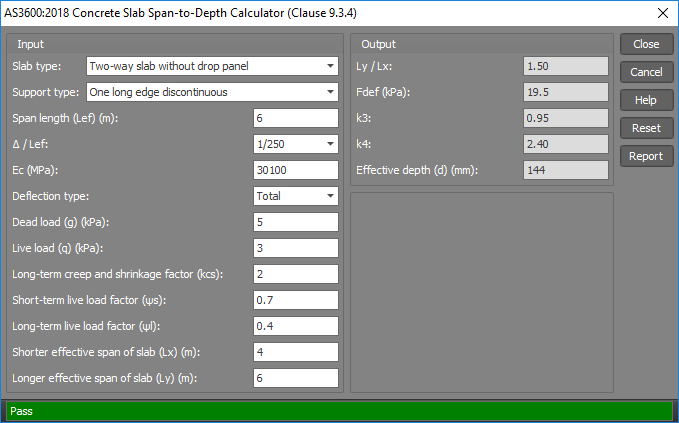Close the calculator window with X
The height and width of the screenshot is (423, 679).
pyautogui.click(x=663, y=13)
